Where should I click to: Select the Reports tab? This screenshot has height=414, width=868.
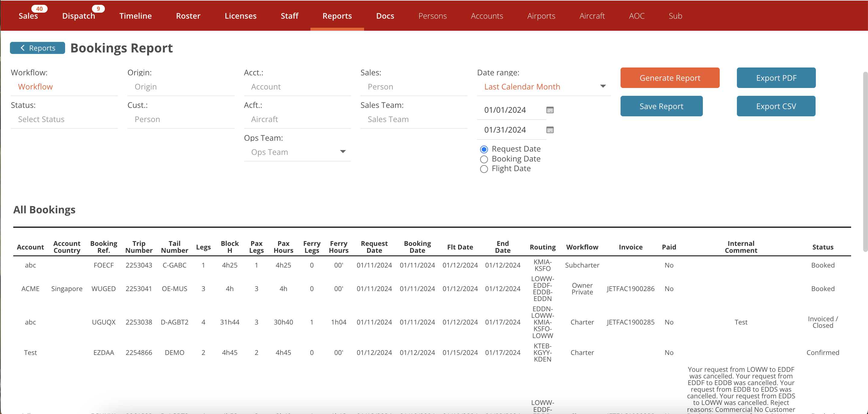337,16
